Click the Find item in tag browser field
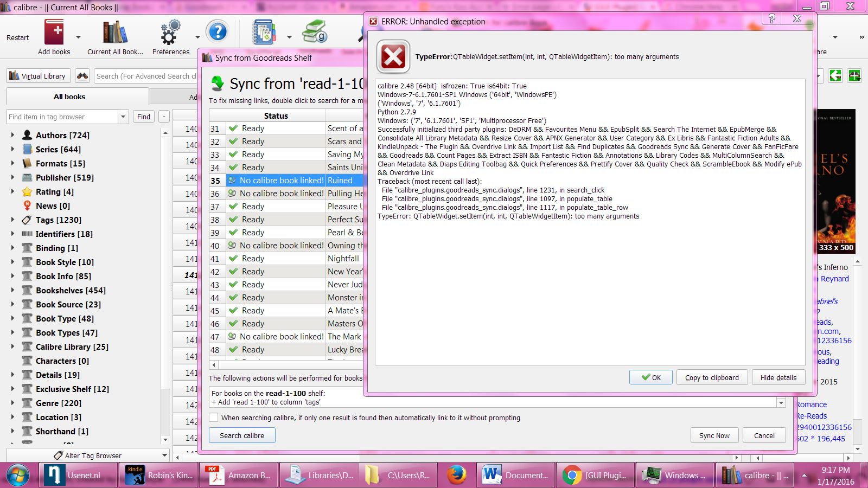This screenshot has width=868, height=488. [62, 117]
